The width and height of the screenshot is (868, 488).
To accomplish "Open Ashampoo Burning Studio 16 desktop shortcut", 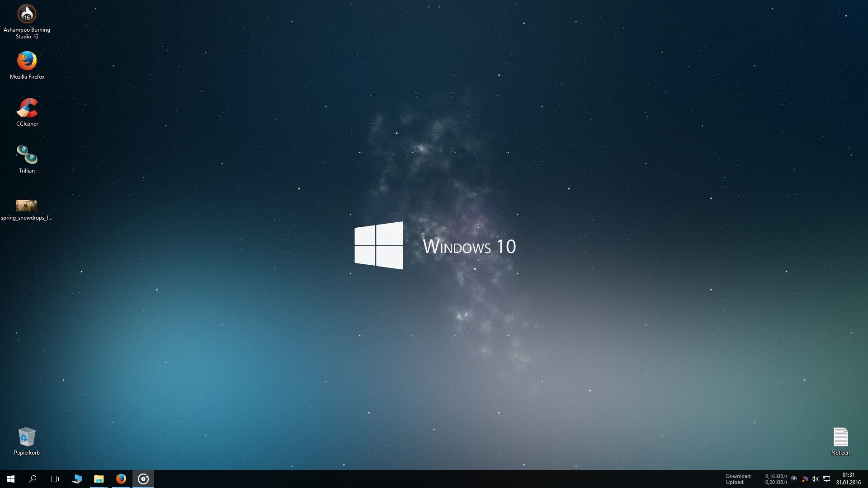I will pyautogui.click(x=27, y=22).
